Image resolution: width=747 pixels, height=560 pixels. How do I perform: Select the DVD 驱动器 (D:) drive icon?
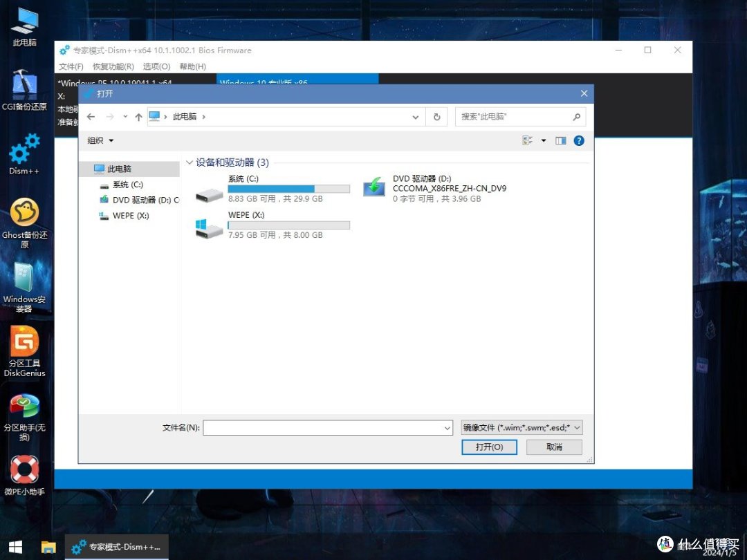point(374,187)
